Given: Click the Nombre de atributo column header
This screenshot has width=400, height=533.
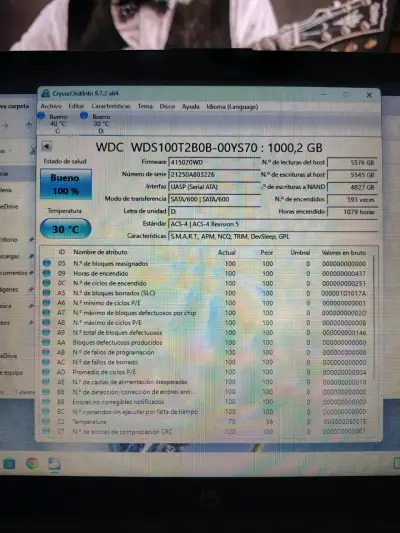Looking at the screenshot, I should [100, 252].
